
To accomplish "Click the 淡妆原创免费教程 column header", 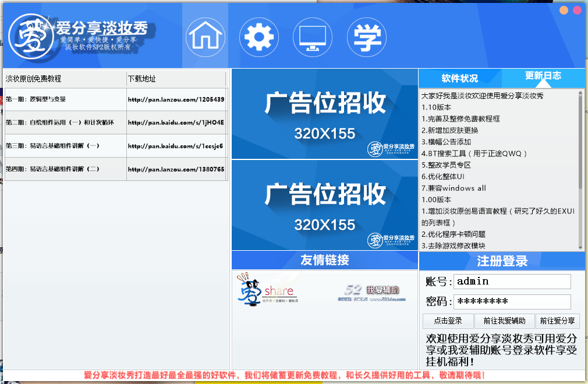I will 66,79.
